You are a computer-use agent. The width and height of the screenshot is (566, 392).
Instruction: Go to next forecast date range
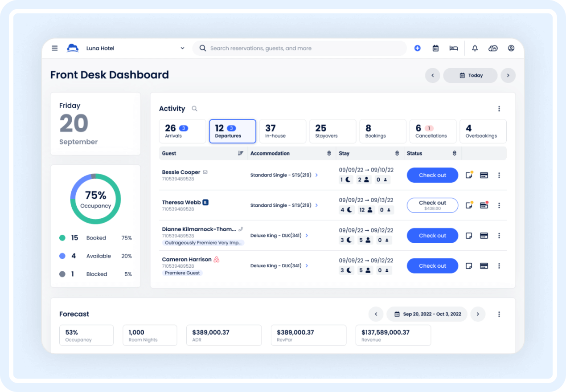(478, 314)
